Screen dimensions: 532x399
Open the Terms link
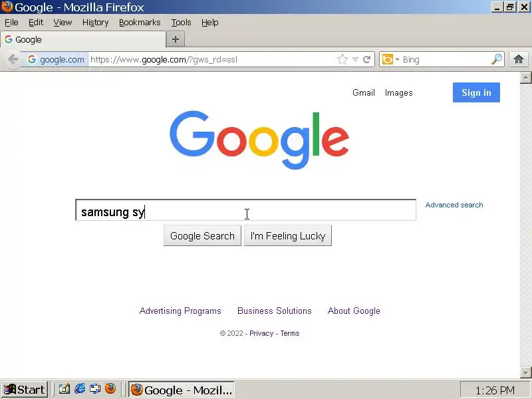coord(290,333)
